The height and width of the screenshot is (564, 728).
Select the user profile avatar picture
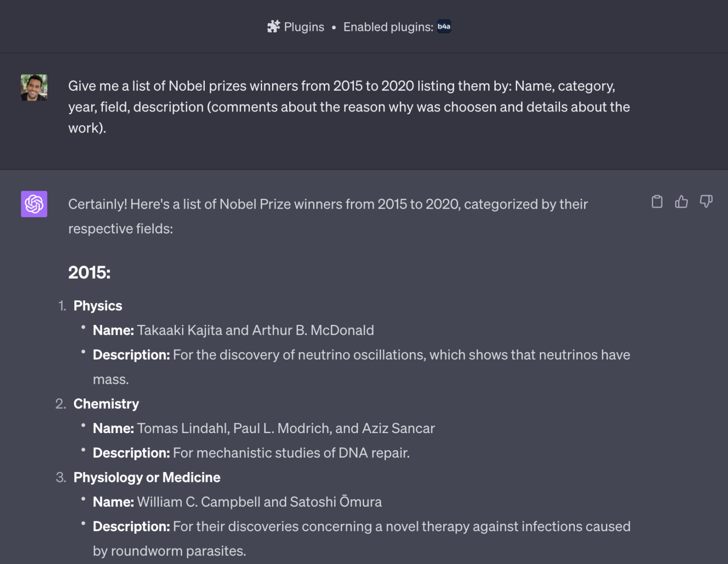pyautogui.click(x=34, y=87)
